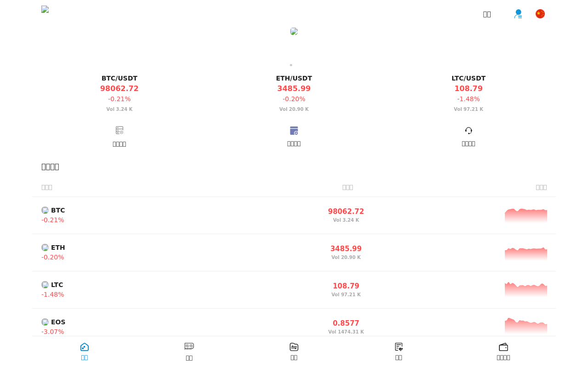The width and height of the screenshot is (588, 368).
Task: Open the wallet icon tab
Action: pos(503,347)
